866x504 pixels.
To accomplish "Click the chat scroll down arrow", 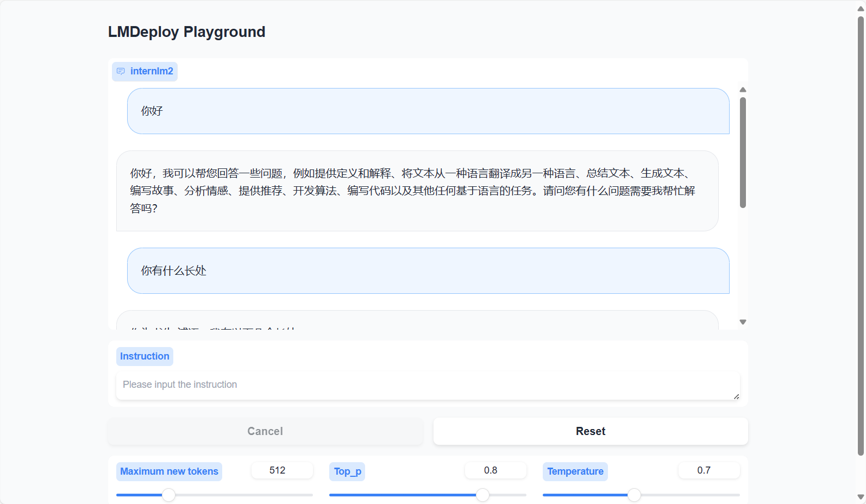I will pyautogui.click(x=743, y=322).
